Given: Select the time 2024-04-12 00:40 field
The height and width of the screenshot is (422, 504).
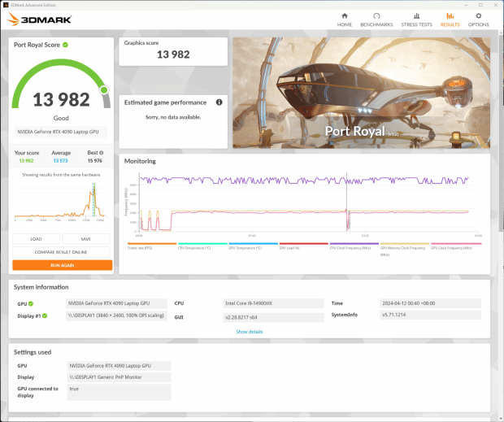Looking at the screenshot, I should coord(430,303).
